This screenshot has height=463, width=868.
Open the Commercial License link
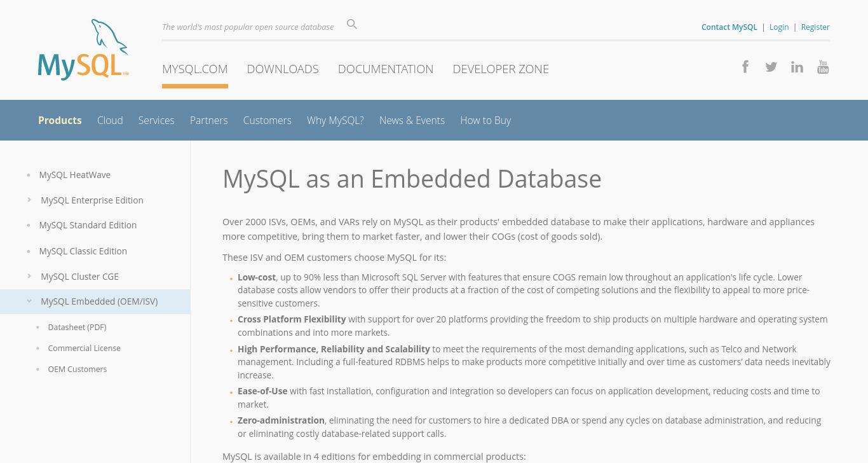click(84, 348)
